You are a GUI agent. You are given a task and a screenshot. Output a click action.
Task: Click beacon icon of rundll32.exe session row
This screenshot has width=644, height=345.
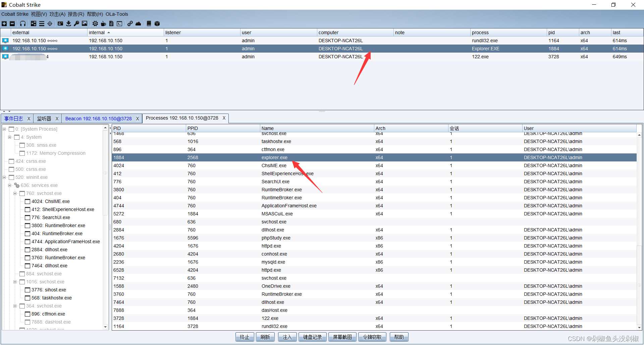pyautogui.click(x=5, y=41)
